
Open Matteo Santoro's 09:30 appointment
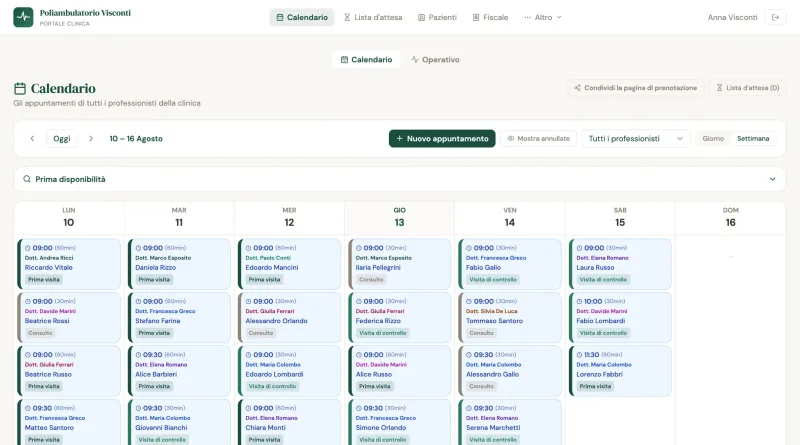[x=69, y=422]
